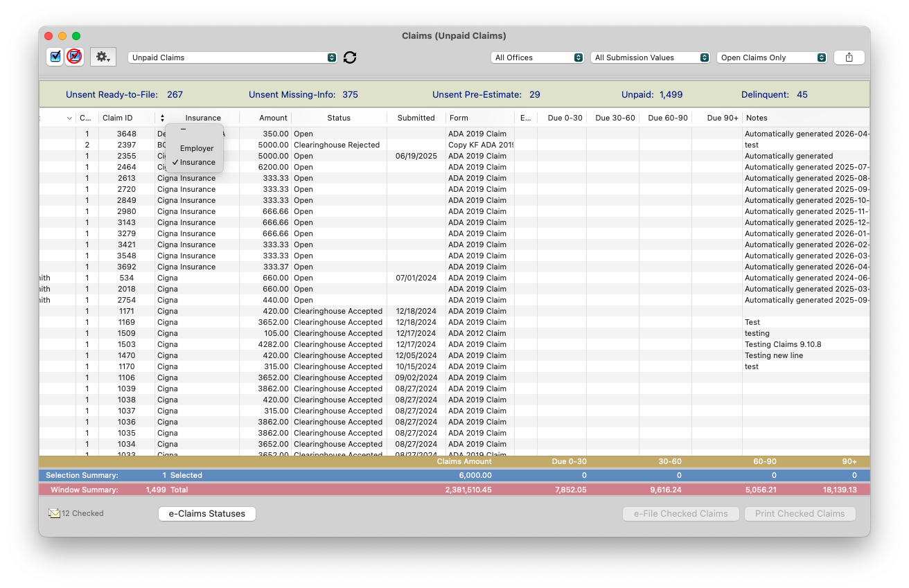Click the 12 Checked label

(x=82, y=513)
